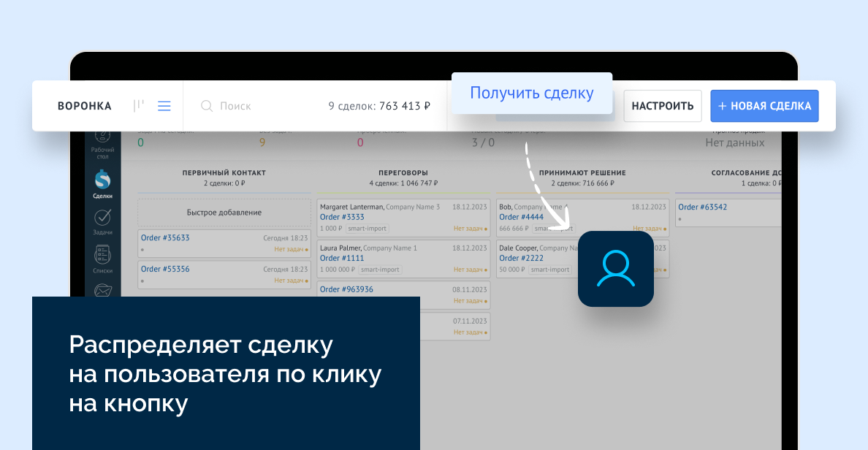Viewport: 868px width, 450px height.
Task: Click contact Margaret Lanterman
Action: (x=351, y=207)
